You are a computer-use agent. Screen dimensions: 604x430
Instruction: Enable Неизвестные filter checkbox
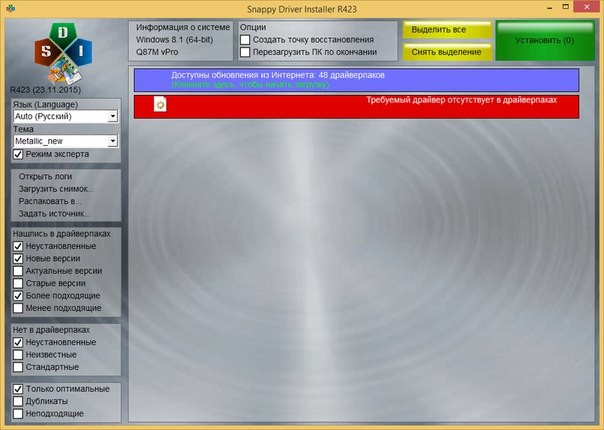tap(18, 354)
